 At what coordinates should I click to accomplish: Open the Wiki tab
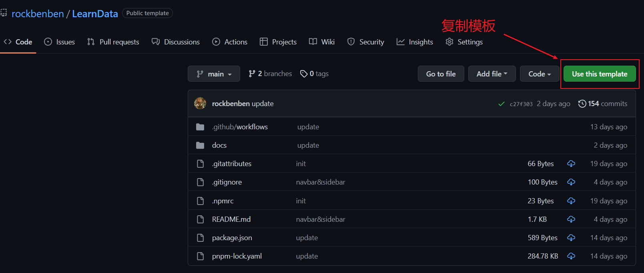point(322,42)
